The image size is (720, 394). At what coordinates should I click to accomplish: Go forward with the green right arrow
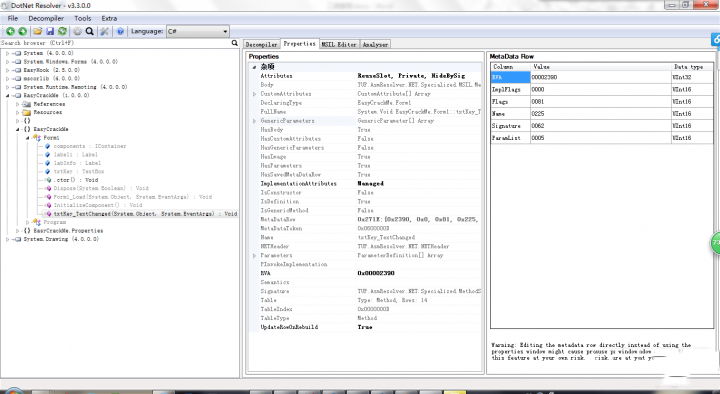coord(22,31)
